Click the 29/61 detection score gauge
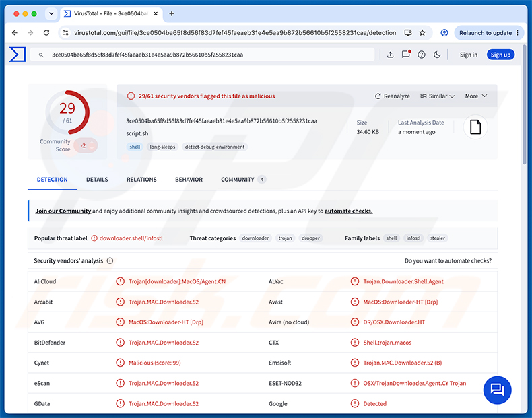Image resolution: width=532 pixels, height=418 pixels. pos(67,112)
